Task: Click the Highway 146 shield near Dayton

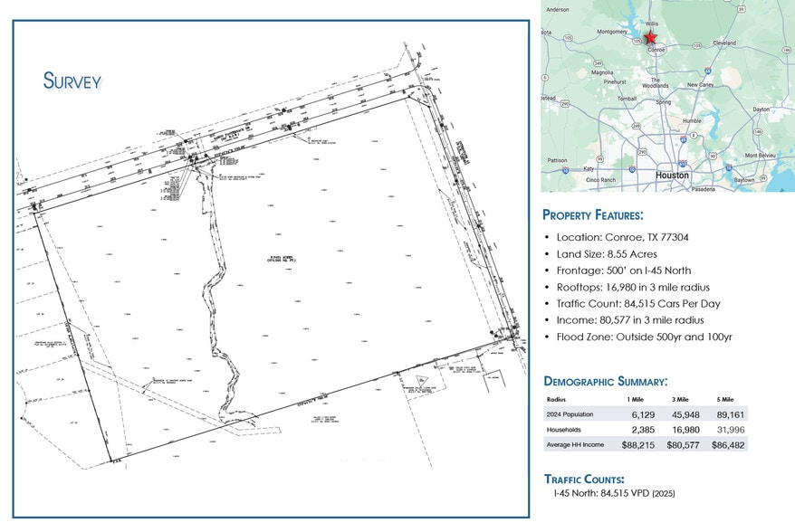Action: (757, 131)
